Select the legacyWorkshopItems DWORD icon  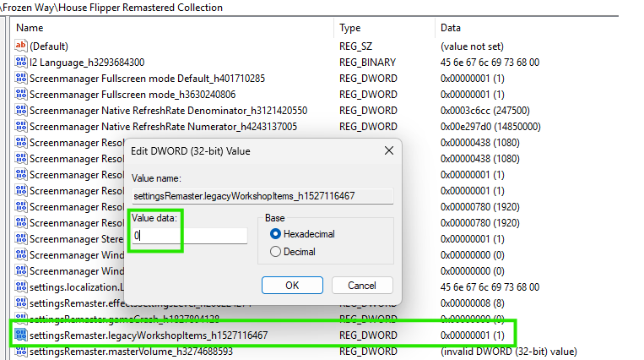[x=20, y=335]
